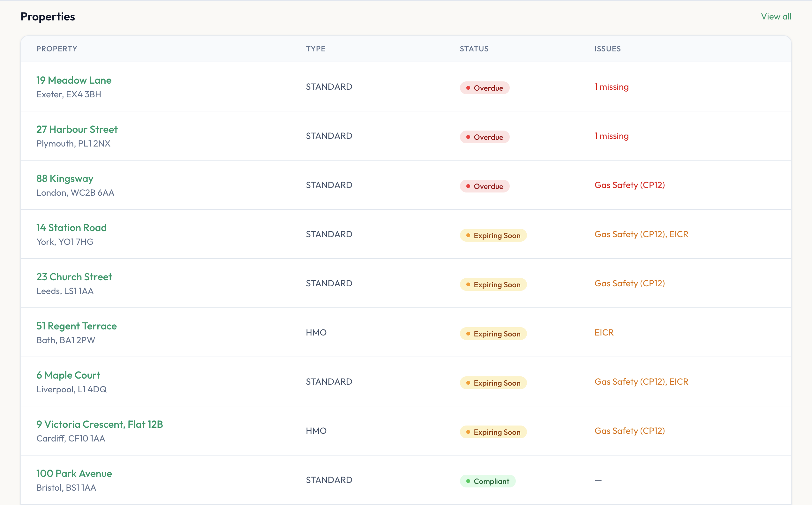Click Expiring Soon badge for Regent Terrace

(x=493, y=334)
